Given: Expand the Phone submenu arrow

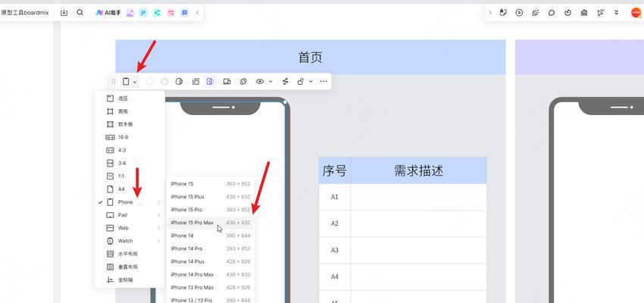Looking at the screenshot, I should [x=158, y=202].
